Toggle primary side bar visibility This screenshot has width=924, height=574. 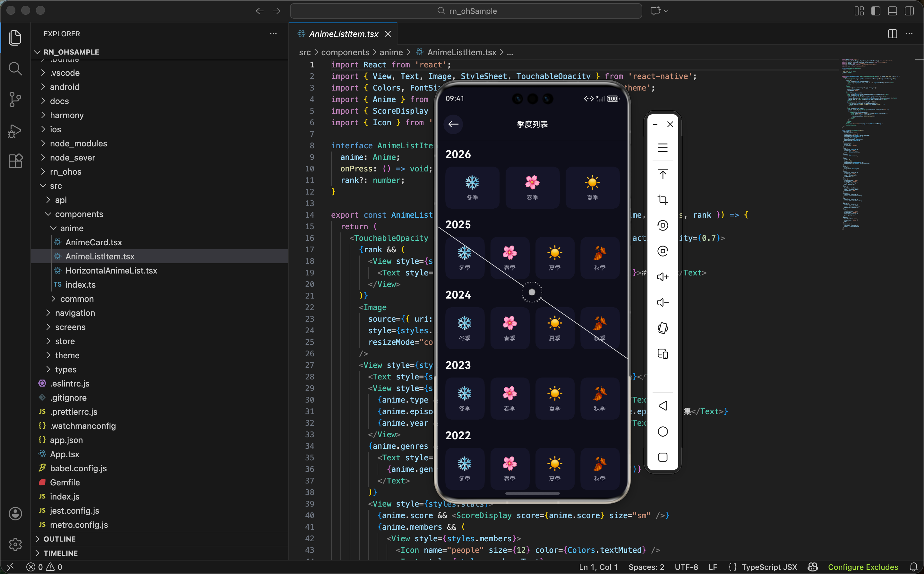click(x=876, y=11)
